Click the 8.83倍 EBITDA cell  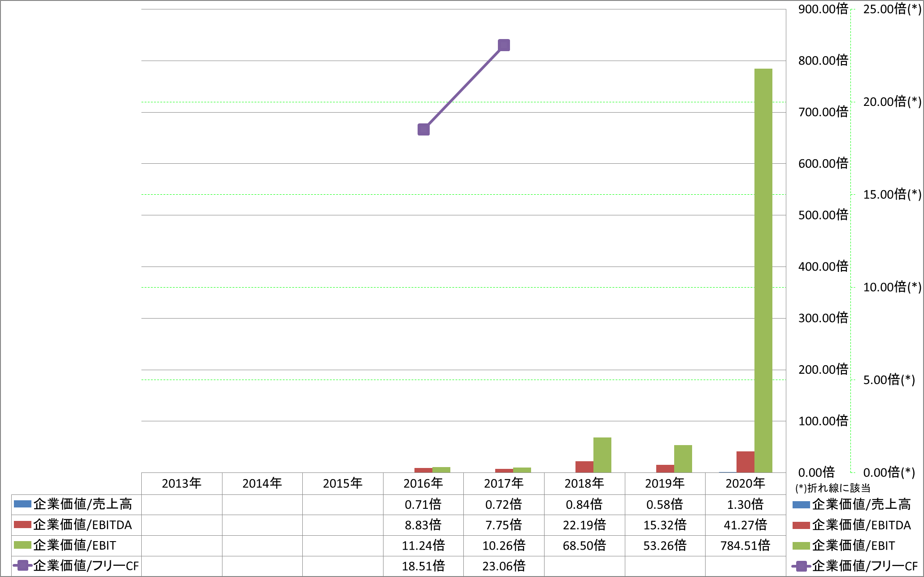click(x=423, y=525)
